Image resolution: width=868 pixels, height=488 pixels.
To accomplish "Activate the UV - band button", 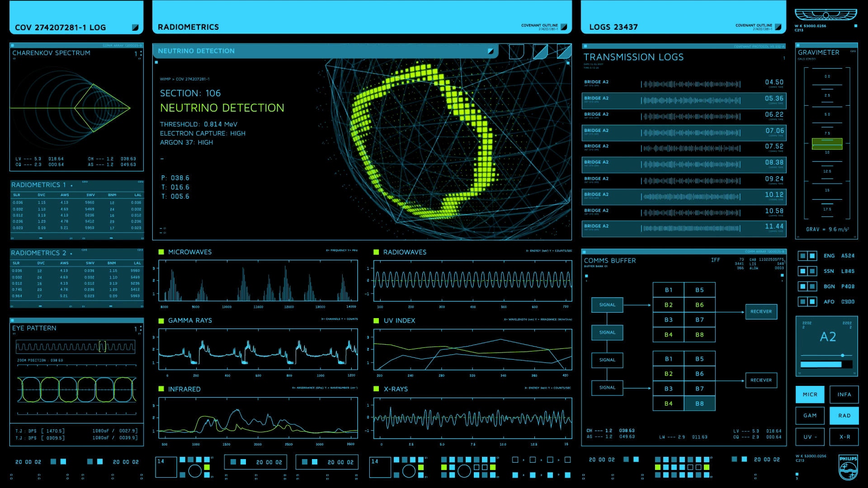I will (x=810, y=437).
